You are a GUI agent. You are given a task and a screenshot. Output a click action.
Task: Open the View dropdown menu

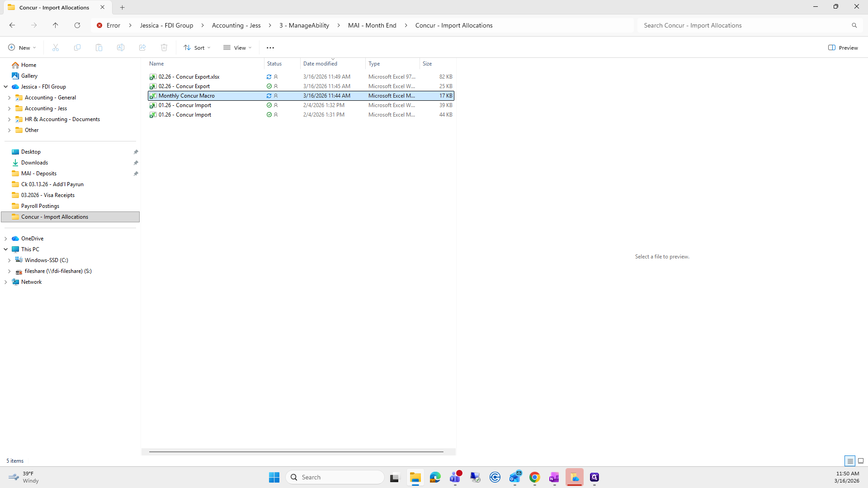(237, 47)
